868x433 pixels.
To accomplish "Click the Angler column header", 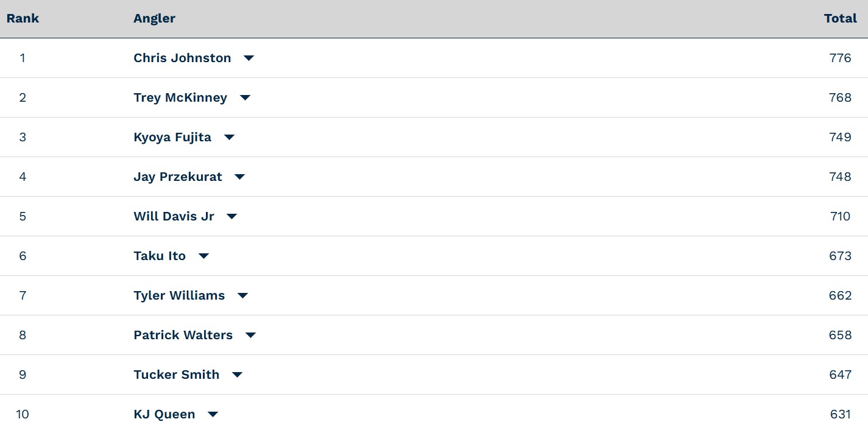I will [154, 18].
